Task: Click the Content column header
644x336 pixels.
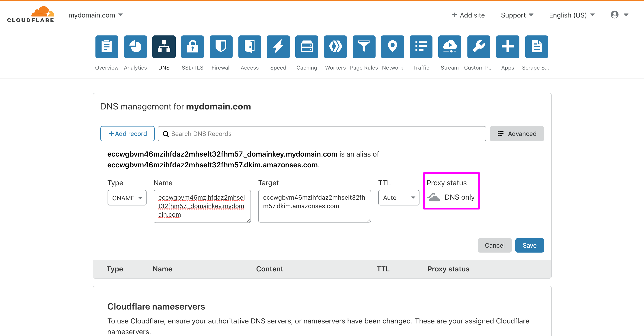Action: [x=270, y=269]
